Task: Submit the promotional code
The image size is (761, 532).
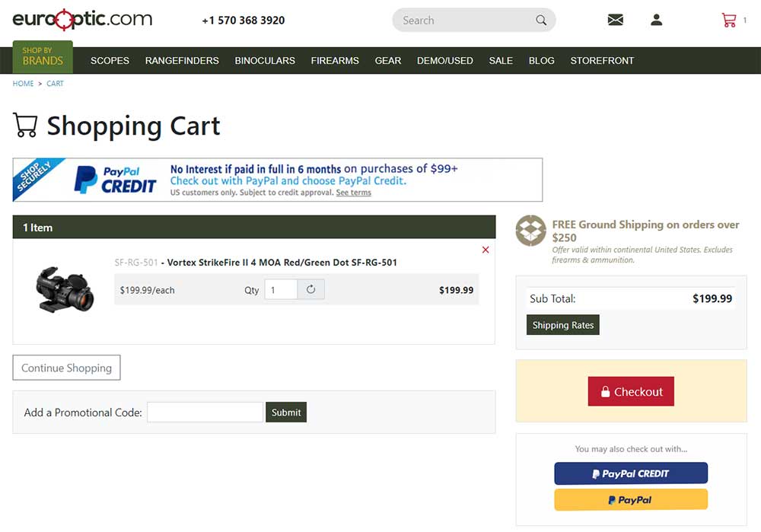Action: click(x=286, y=413)
